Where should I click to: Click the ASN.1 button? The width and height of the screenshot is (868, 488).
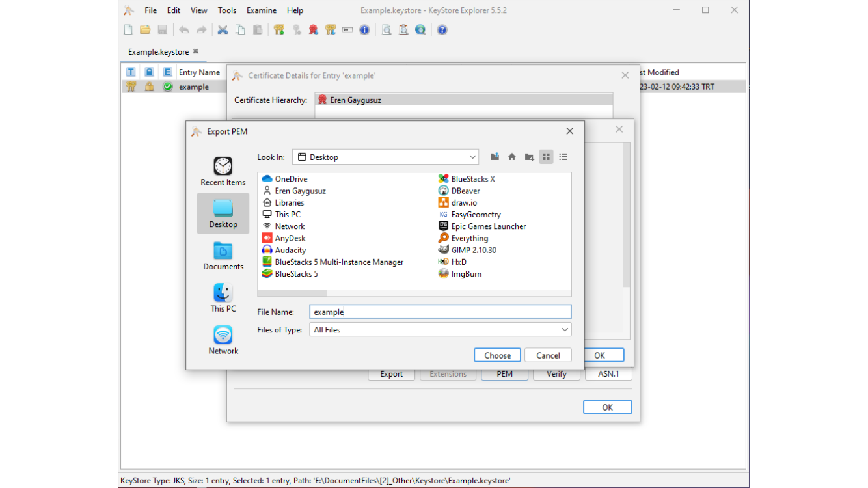click(x=608, y=374)
